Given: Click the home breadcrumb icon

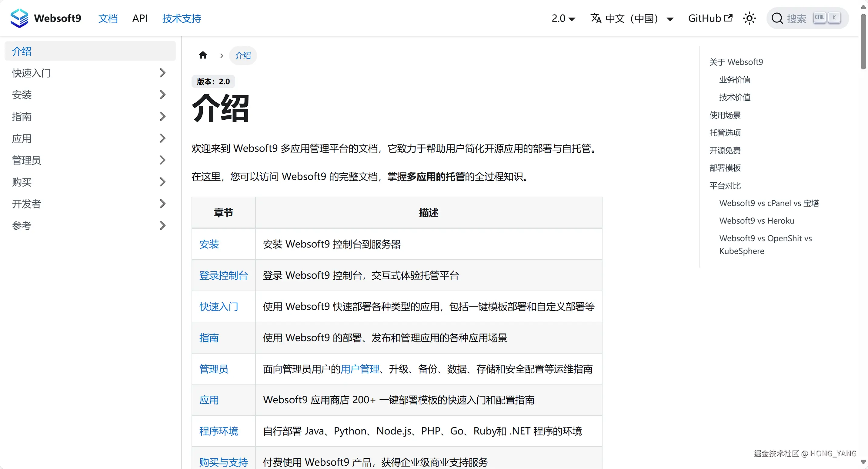Looking at the screenshot, I should (x=203, y=55).
